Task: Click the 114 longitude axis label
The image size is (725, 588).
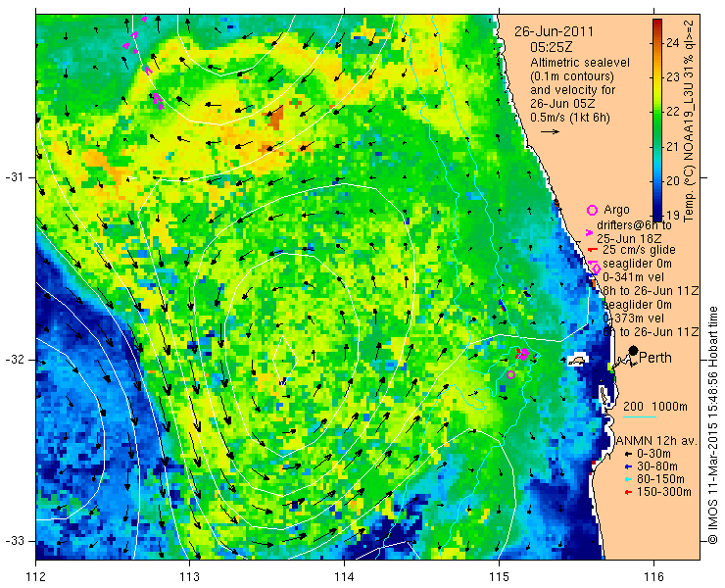Action: tap(344, 577)
